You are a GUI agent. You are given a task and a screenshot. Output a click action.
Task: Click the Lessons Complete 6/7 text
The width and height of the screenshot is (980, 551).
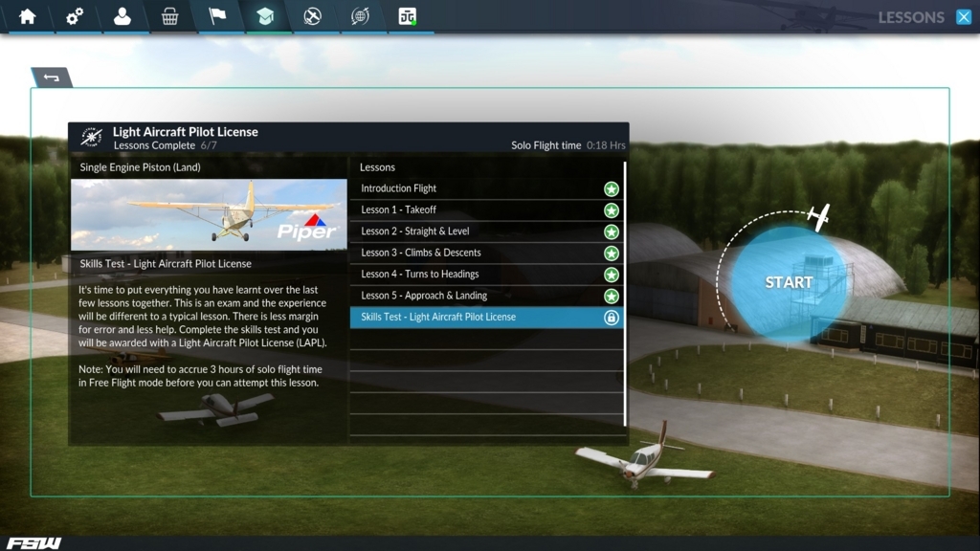tap(165, 145)
